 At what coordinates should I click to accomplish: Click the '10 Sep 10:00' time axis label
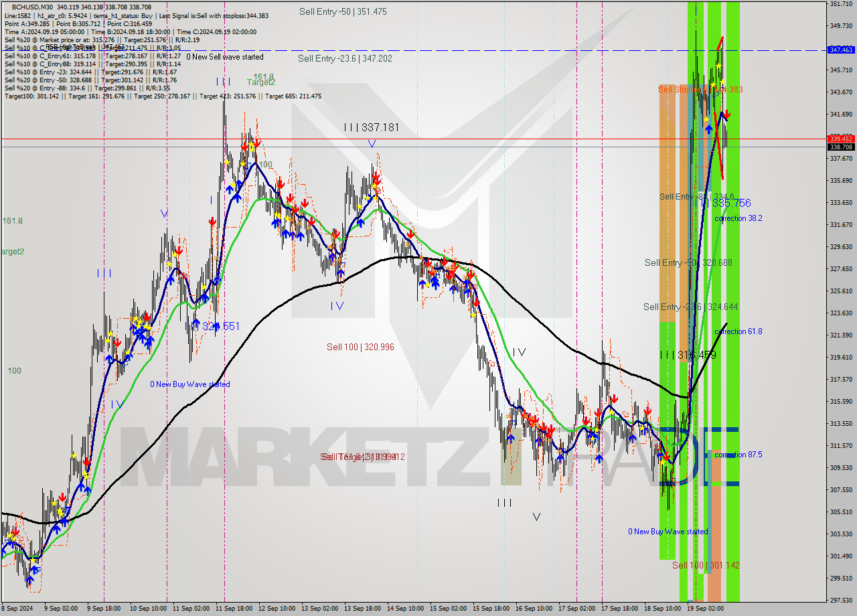pos(149,609)
